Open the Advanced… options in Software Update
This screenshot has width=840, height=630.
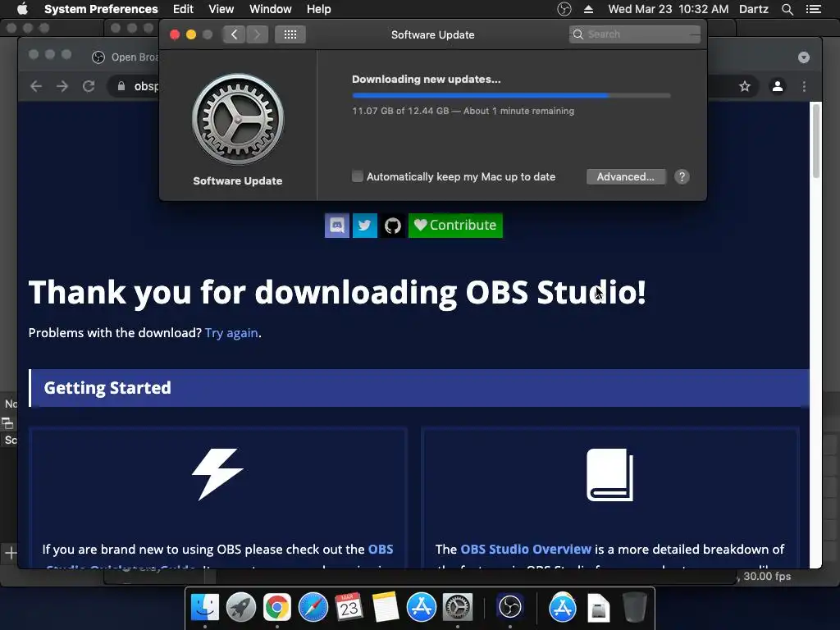(x=626, y=177)
